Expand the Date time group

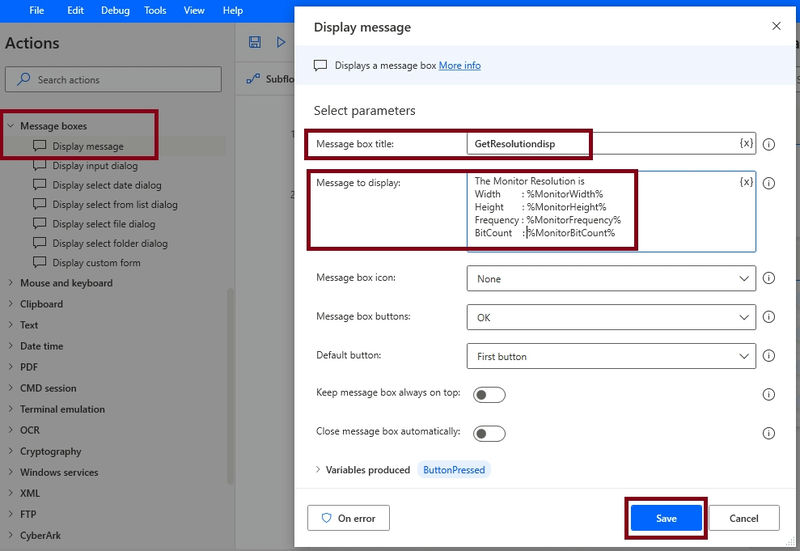[x=11, y=345]
